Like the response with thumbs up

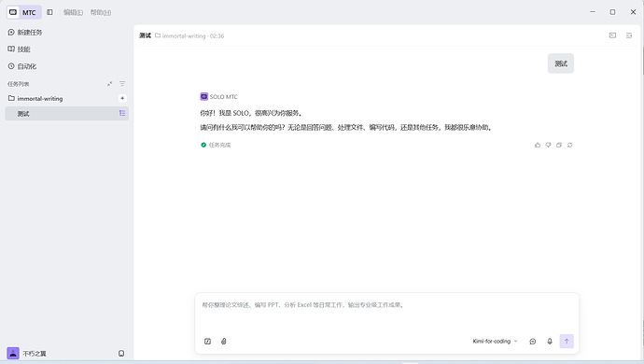click(x=538, y=145)
